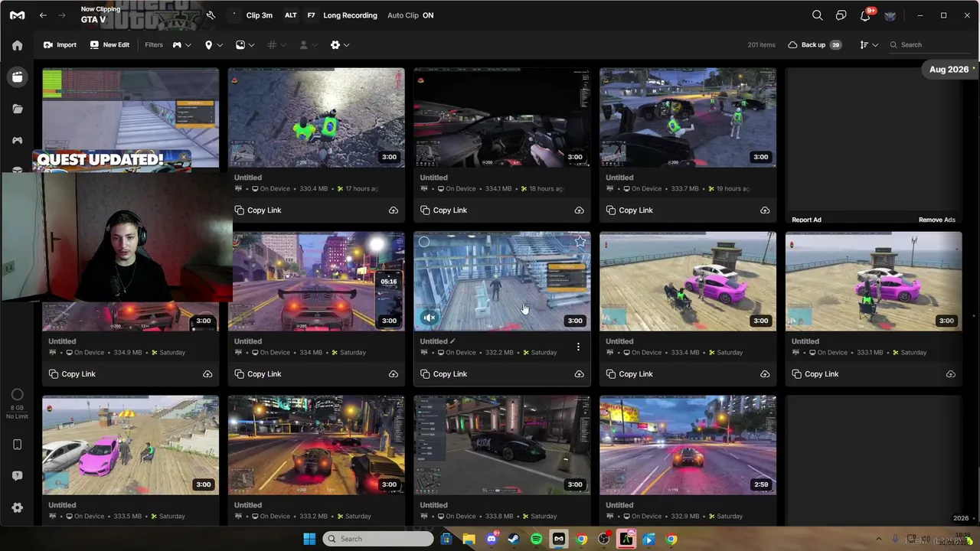Open recording settings wrench icon
Viewport: 980px width, 551px height.
(x=211, y=15)
